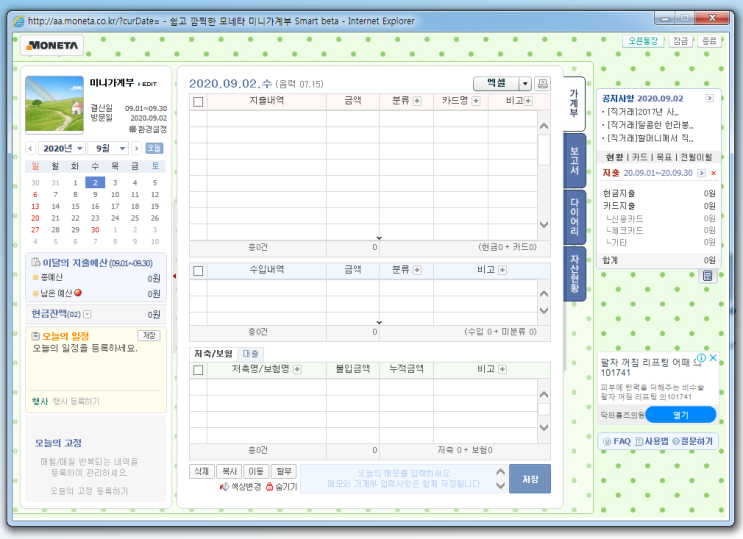Open the FAQ link
743x539 pixels.
point(617,441)
